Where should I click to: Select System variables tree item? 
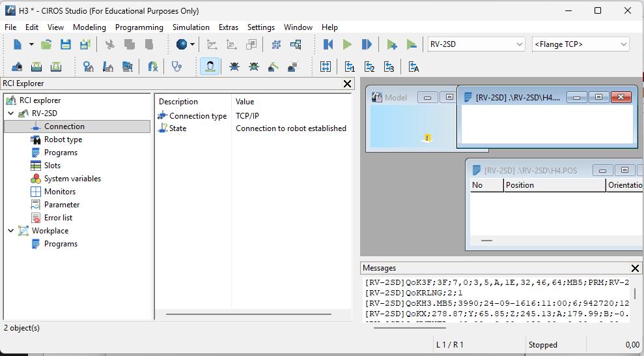coord(72,179)
